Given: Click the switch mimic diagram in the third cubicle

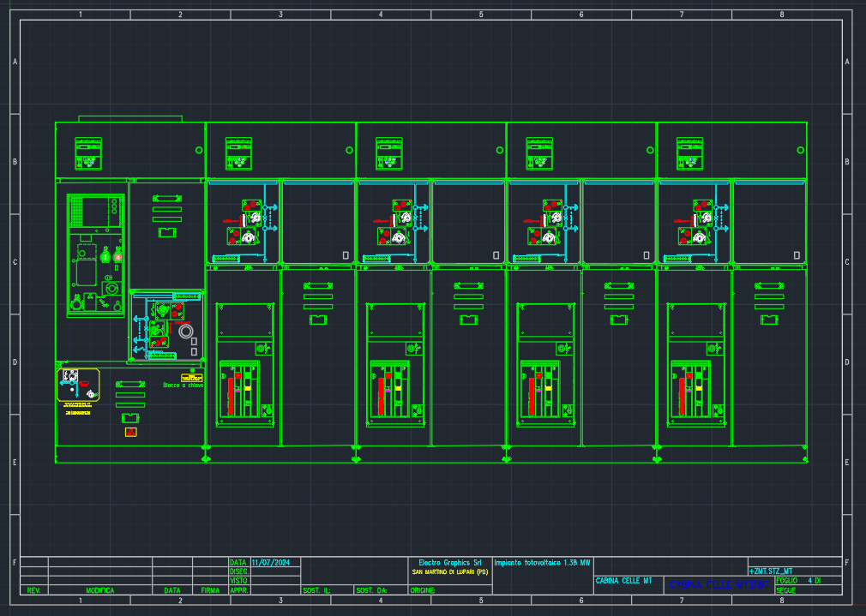Looking at the screenshot, I should [551, 223].
